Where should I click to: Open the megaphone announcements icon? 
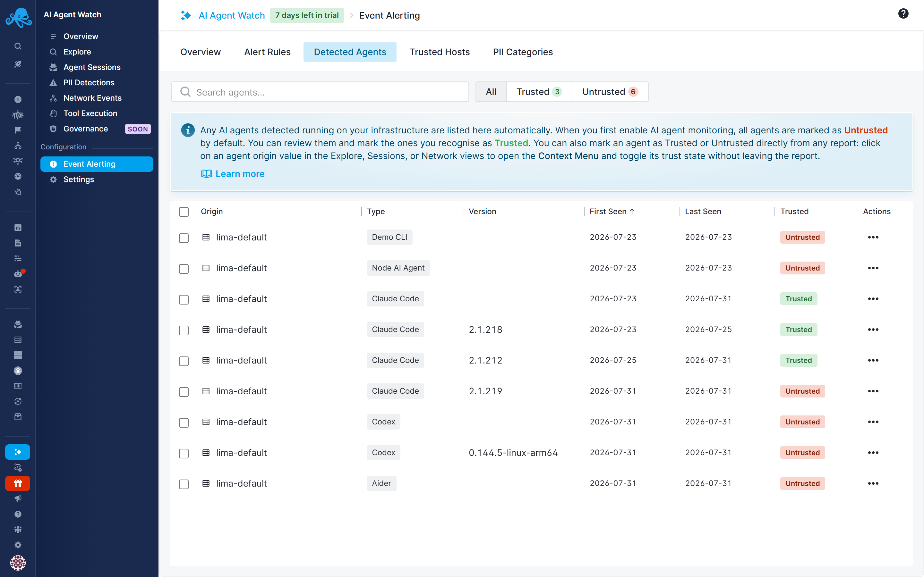(18, 499)
